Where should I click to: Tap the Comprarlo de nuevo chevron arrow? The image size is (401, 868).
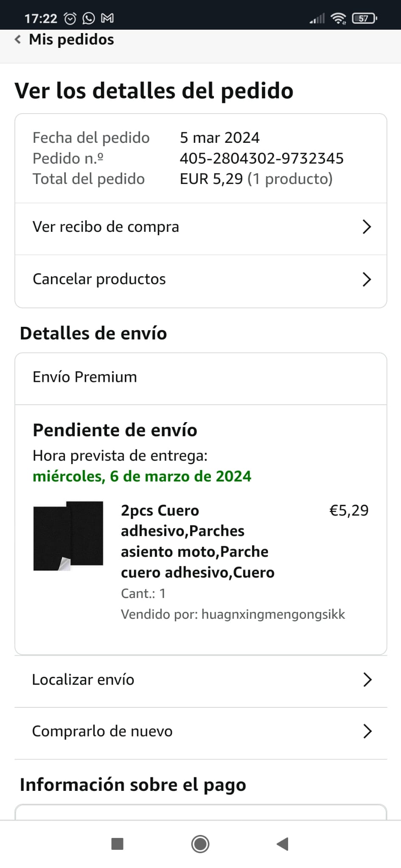(367, 732)
